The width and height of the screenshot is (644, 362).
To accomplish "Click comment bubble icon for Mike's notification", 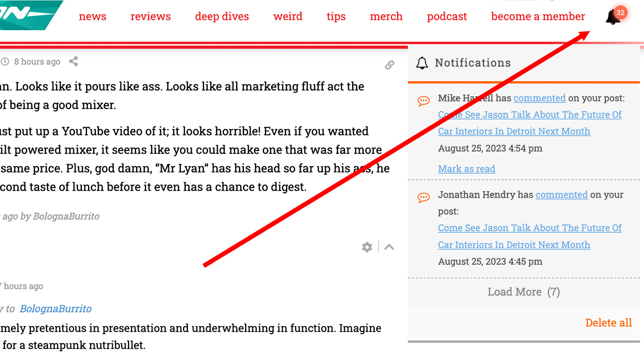I will click(423, 101).
